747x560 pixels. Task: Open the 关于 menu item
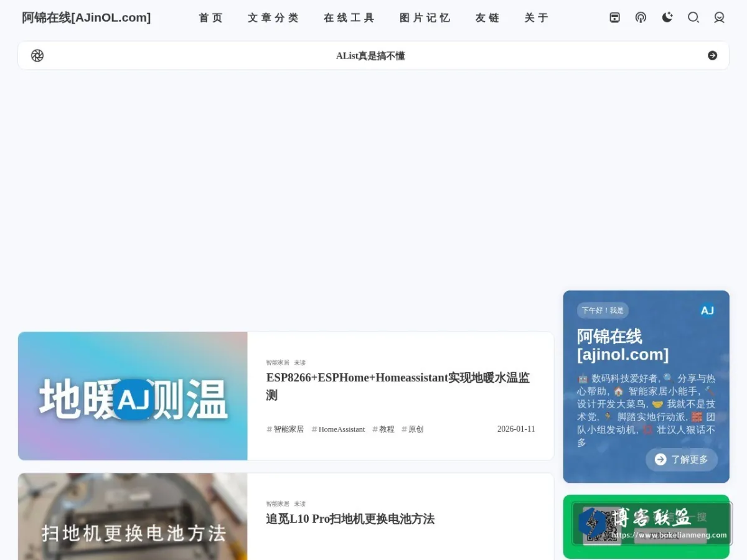537,18
